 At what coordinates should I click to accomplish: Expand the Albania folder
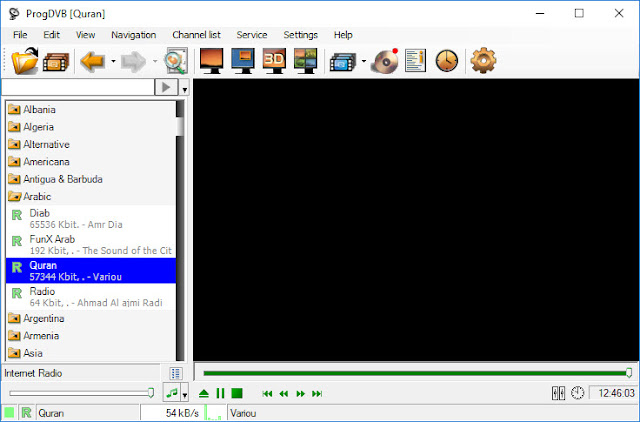tap(14, 109)
